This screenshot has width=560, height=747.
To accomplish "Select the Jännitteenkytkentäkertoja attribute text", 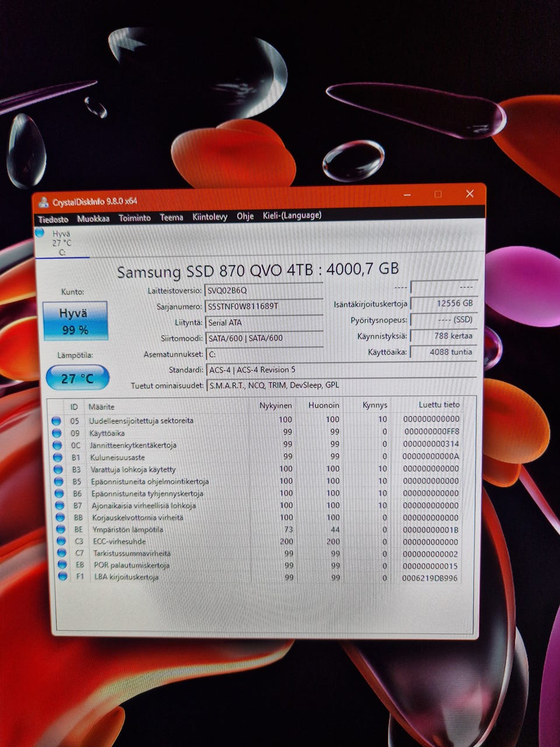I will [x=133, y=445].
